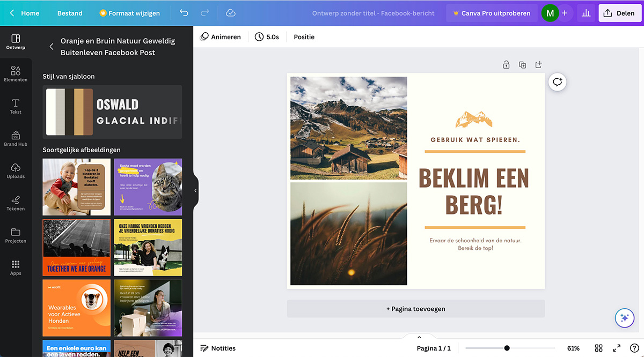The height and width of the screenshot is (357, 644).
Task: Open the analytics bar chart icon
Action: coord(586,13)
